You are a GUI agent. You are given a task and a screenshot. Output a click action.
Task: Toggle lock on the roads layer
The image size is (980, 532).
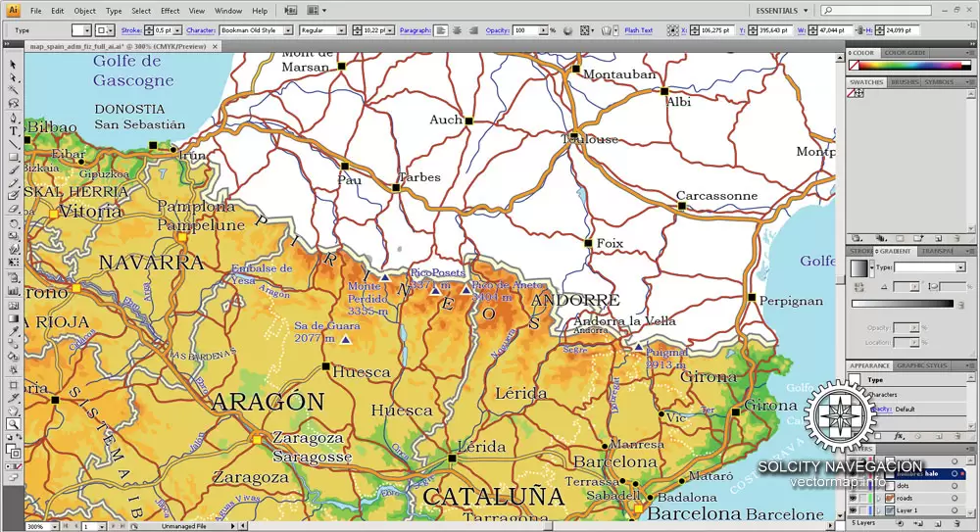coord(863,499)
